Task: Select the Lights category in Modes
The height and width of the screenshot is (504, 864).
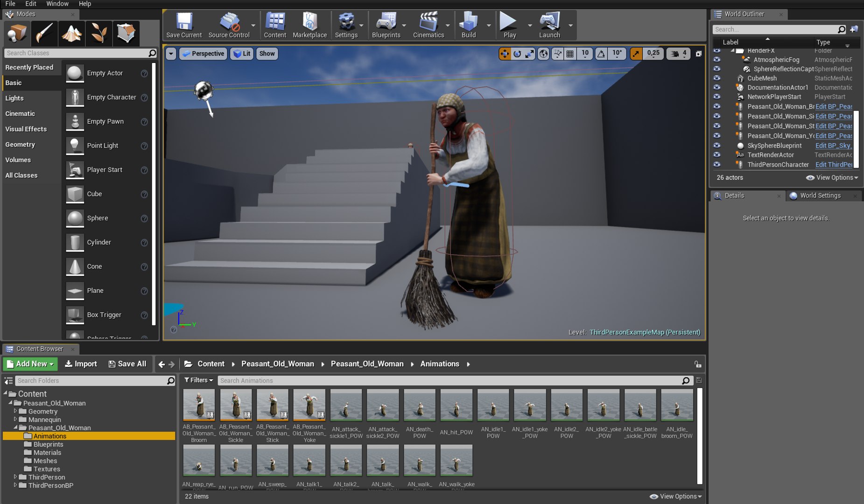Action: coord(14,98)
